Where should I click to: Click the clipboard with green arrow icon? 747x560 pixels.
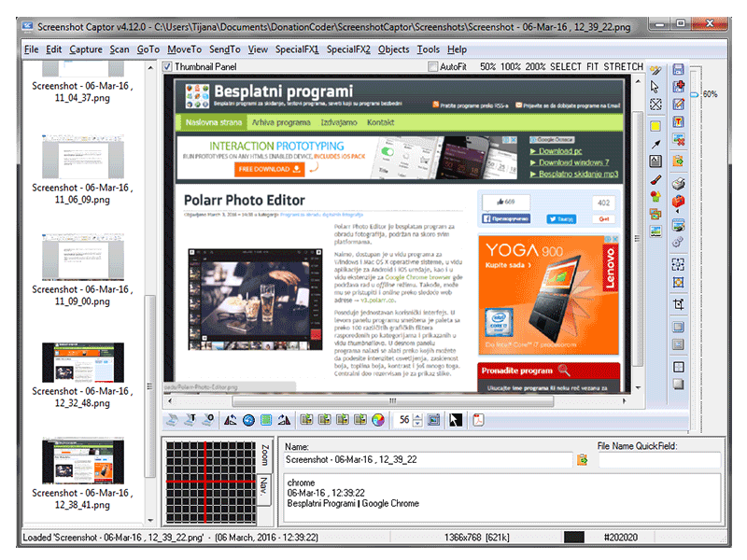679,161
